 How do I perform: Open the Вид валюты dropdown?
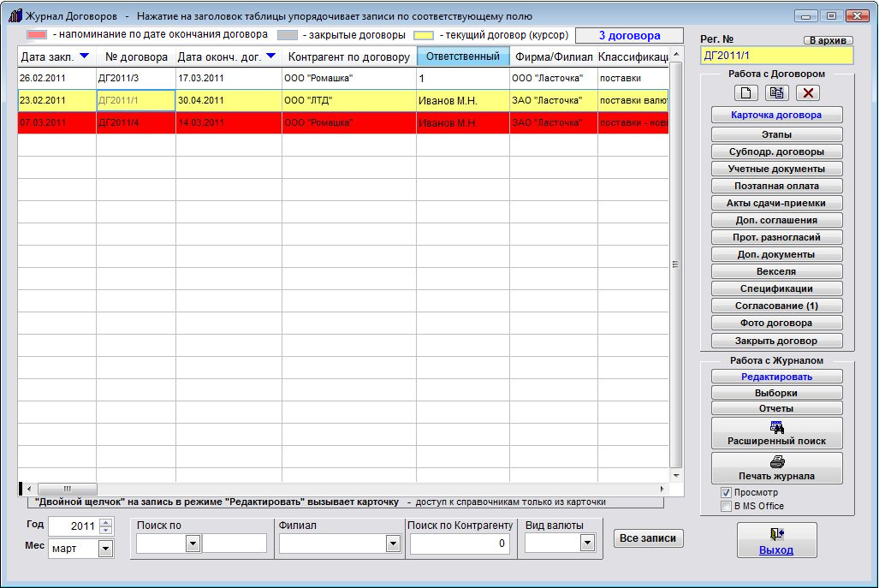coord(587,543)
